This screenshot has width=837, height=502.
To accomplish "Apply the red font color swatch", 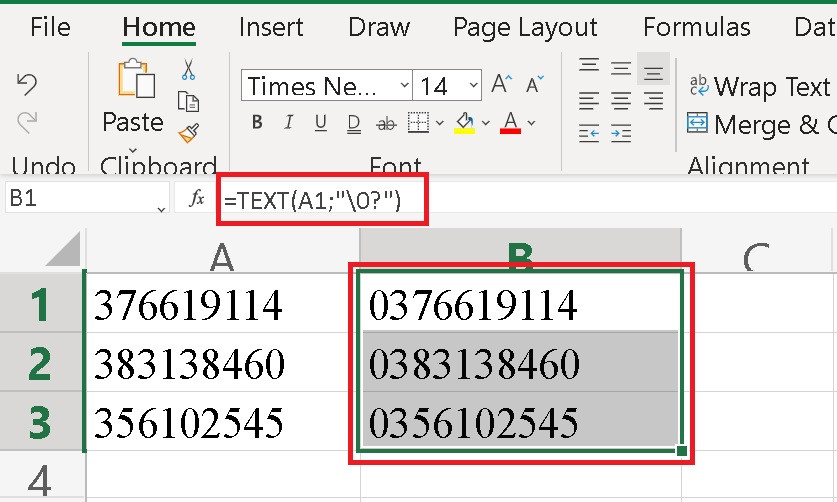I will click(x=511, y=123).
